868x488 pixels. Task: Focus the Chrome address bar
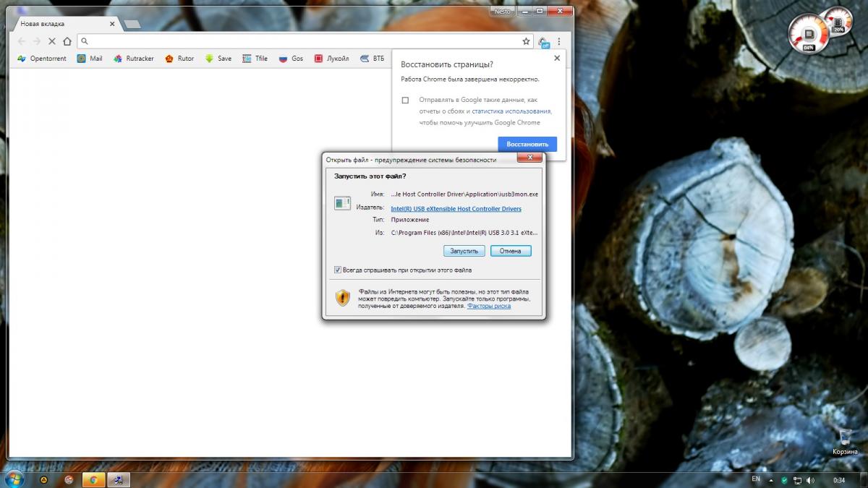coord(304,41)
